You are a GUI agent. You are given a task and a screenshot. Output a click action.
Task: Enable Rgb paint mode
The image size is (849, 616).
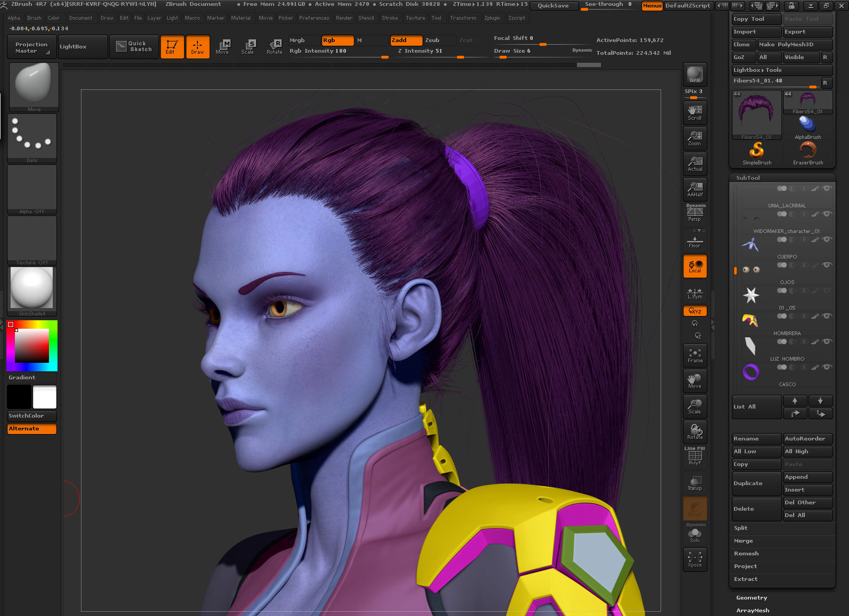pyautogui.click(x=338, y=40)
